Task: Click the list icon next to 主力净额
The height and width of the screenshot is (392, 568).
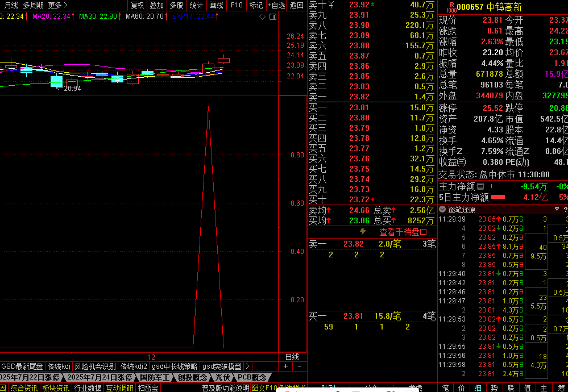Action: point(480,186)
